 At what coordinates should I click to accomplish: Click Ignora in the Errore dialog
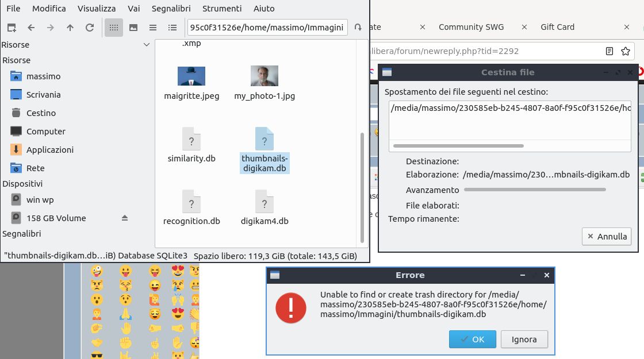(524, 339)
